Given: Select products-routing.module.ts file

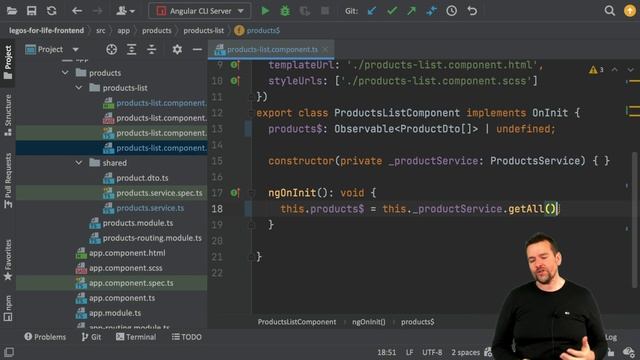Looking at the screenshot, I should click(152, 238).
